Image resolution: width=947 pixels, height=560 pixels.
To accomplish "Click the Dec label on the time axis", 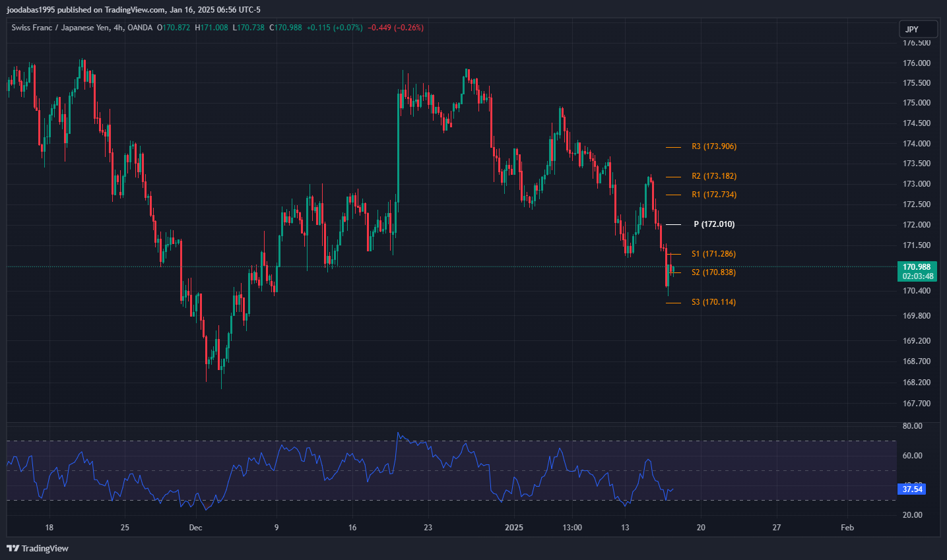I will click(x=195, y=528).
